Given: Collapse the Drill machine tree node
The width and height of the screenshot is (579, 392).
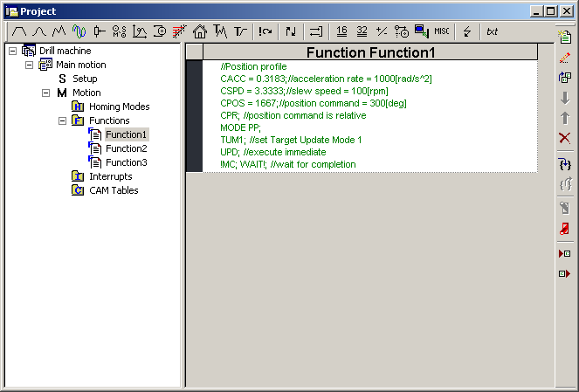Looking at the screenshot, I should [12, 51].
